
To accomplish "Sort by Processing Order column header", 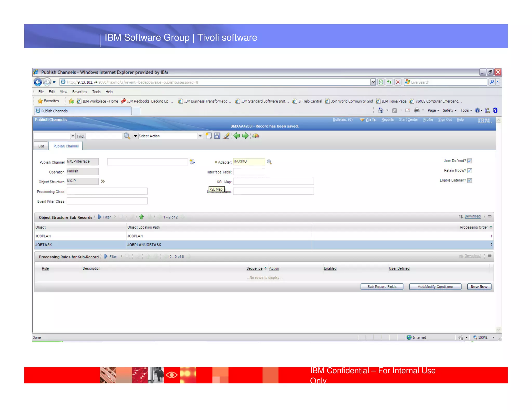I will click(474, 227).
